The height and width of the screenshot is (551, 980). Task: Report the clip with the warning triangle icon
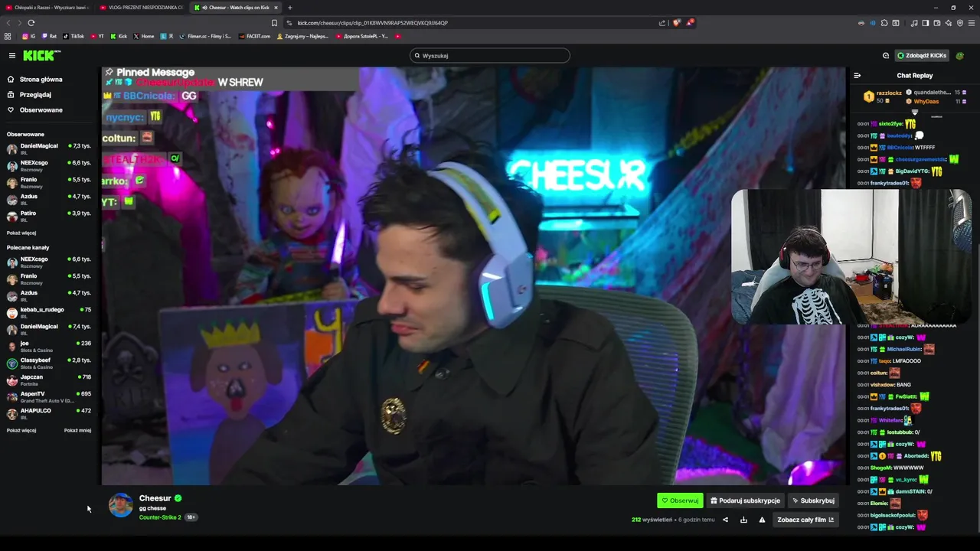(762, 520)
